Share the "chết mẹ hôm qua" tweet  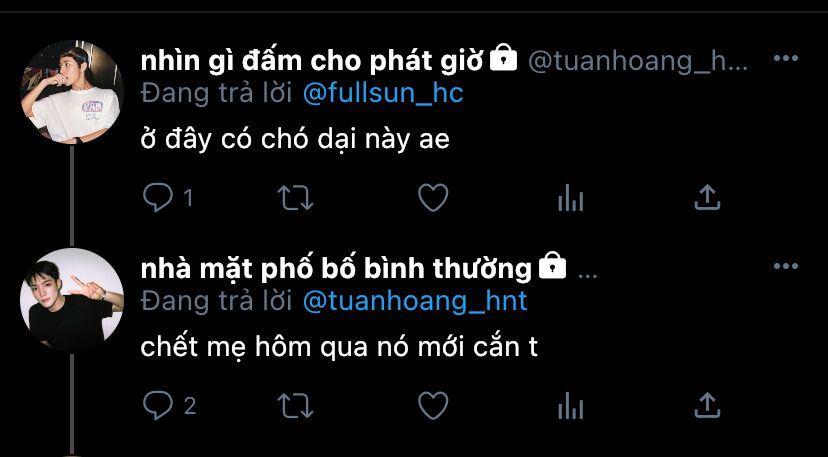707,405
